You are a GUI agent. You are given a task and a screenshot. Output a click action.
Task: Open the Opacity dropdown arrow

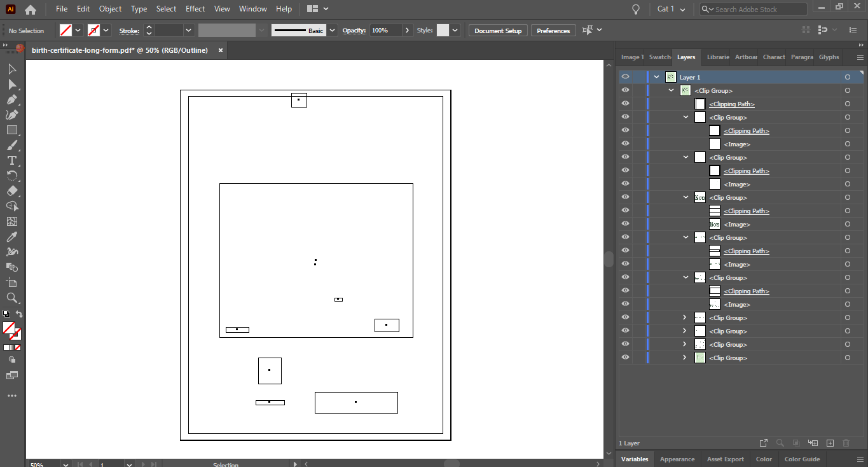click(408, 31)
